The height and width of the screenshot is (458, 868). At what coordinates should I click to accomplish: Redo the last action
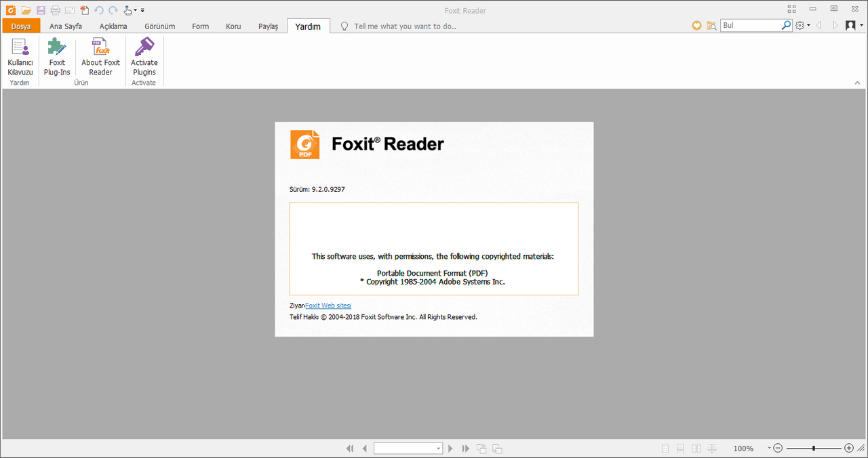pyautogui.click(x=113, y=10)
